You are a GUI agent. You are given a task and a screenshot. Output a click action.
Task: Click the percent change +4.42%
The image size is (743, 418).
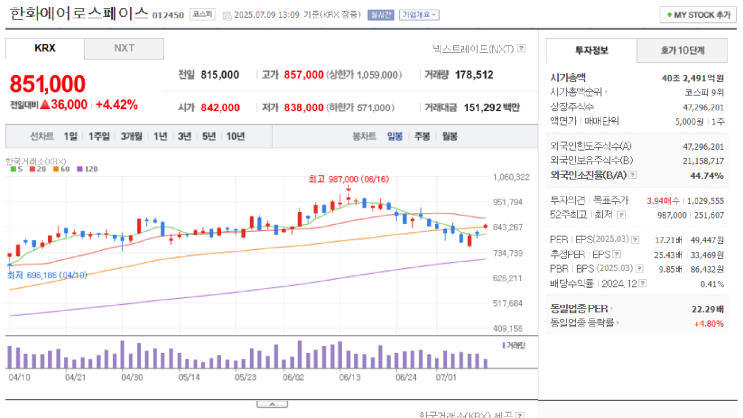click(117, 105)
